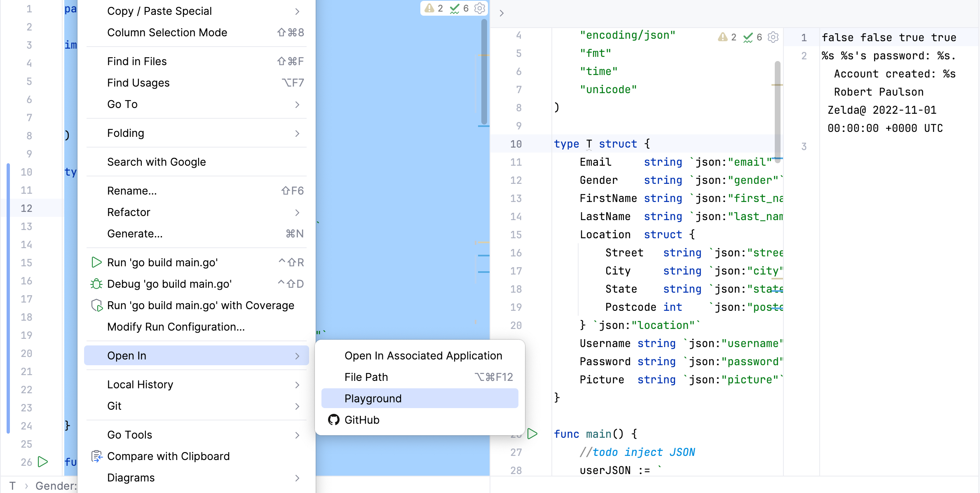This screenshot has width=980, height=493.
Task: Click run gutter icon beside func main
Action: click(532, 434)
